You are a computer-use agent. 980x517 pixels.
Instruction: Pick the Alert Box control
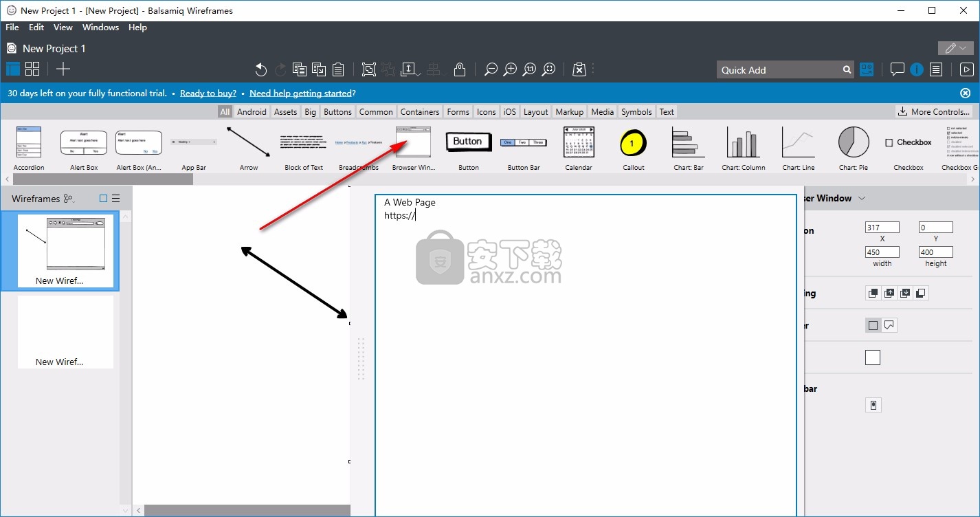[x=84, y=147]
